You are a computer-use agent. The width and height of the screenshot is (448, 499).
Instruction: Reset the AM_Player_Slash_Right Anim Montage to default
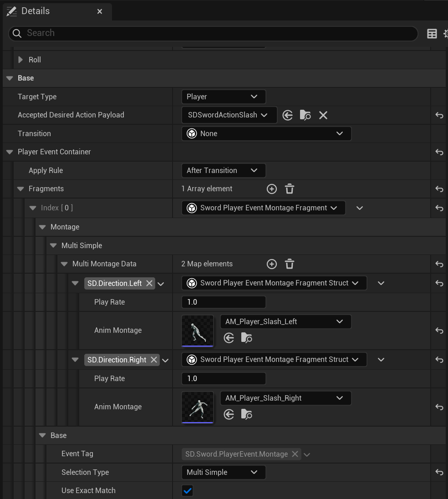[439, 407]
